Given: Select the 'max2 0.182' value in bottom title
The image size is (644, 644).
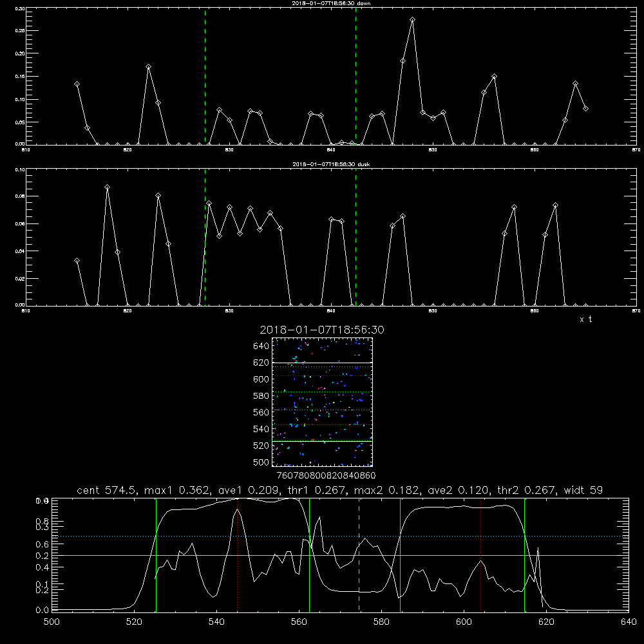Looking at the screenshot, I should [387, 490].
